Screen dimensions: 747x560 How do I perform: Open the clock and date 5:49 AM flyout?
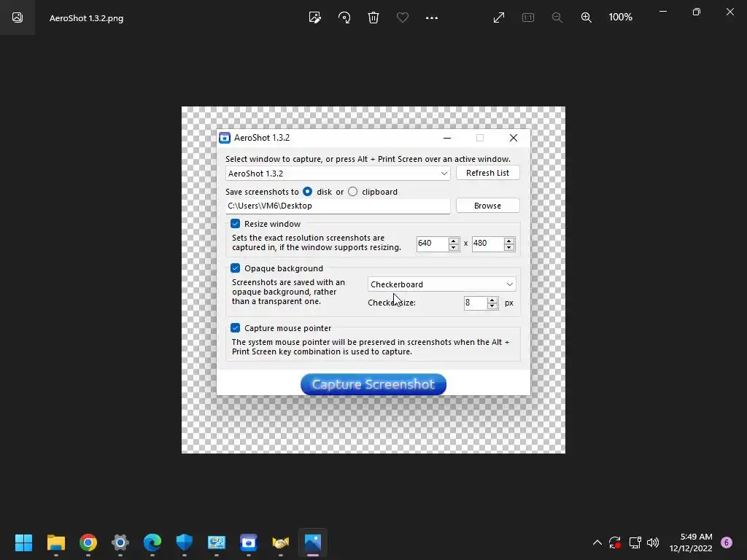(691, 542)
